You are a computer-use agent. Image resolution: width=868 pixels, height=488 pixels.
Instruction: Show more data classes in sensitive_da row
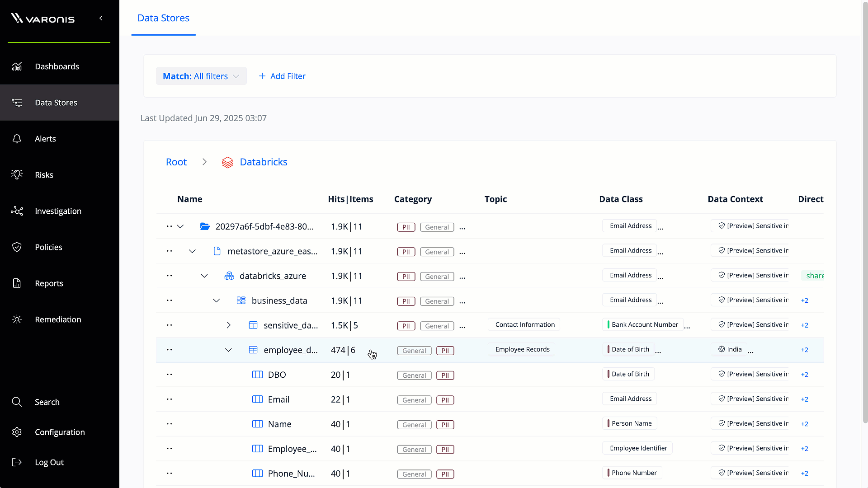click(687, 327)
